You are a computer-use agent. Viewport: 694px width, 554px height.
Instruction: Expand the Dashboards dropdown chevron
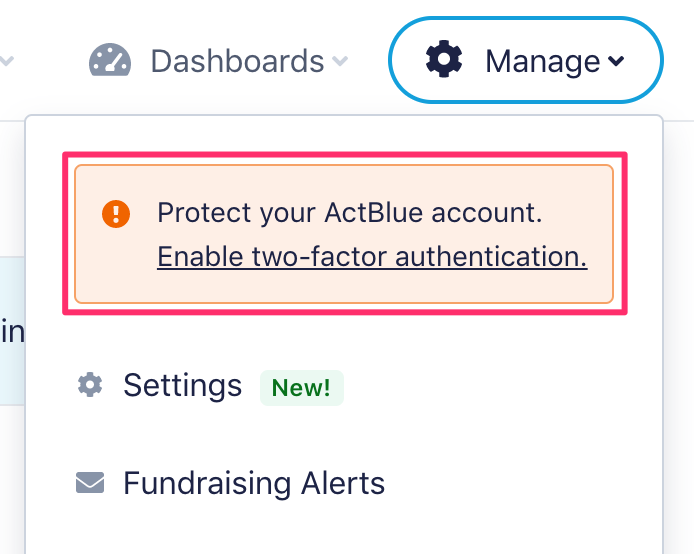(x=340, y=62)
